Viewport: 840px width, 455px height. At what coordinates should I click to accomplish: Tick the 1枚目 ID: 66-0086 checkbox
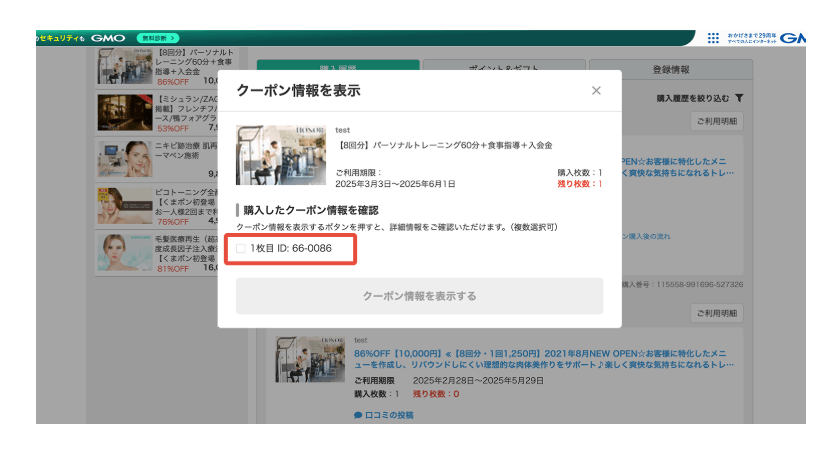click(x=241, y=248)
